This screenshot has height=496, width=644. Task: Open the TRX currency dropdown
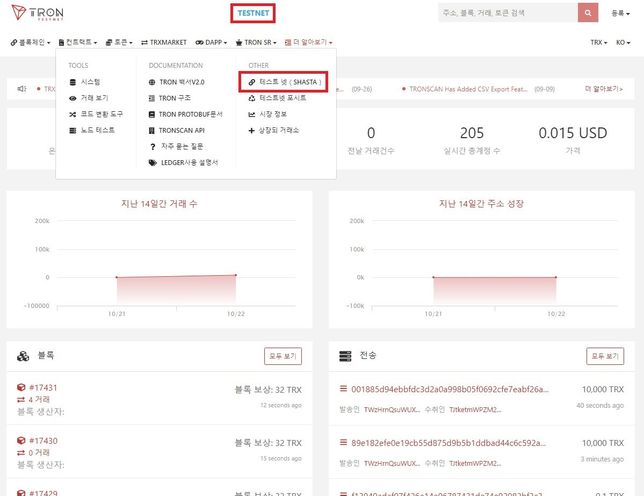(x=598, y=42)
